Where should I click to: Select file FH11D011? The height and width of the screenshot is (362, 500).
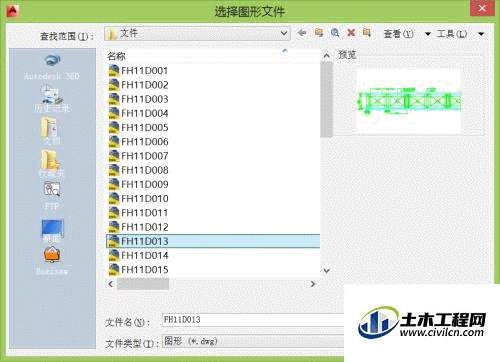144,213
